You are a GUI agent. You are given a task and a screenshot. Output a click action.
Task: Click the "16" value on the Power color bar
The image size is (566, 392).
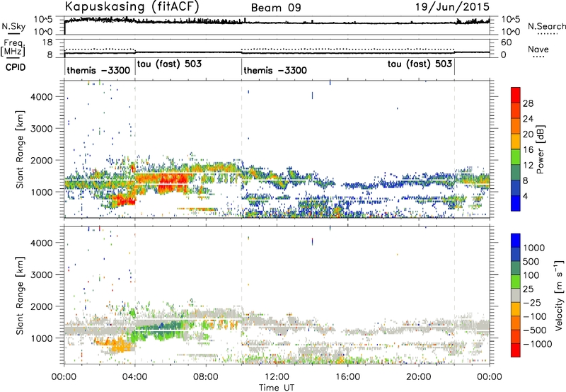click(x=528, y=150)
